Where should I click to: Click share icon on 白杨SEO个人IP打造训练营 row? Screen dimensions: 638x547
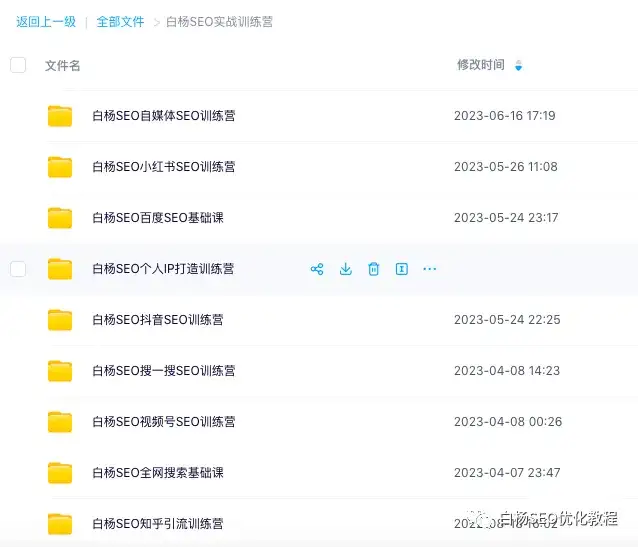317,269
